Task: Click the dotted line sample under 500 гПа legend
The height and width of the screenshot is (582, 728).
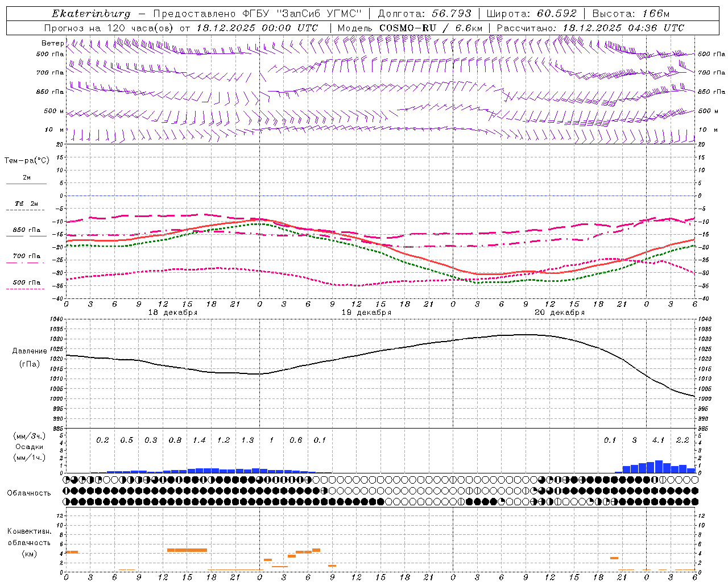Action: (26, 289)
